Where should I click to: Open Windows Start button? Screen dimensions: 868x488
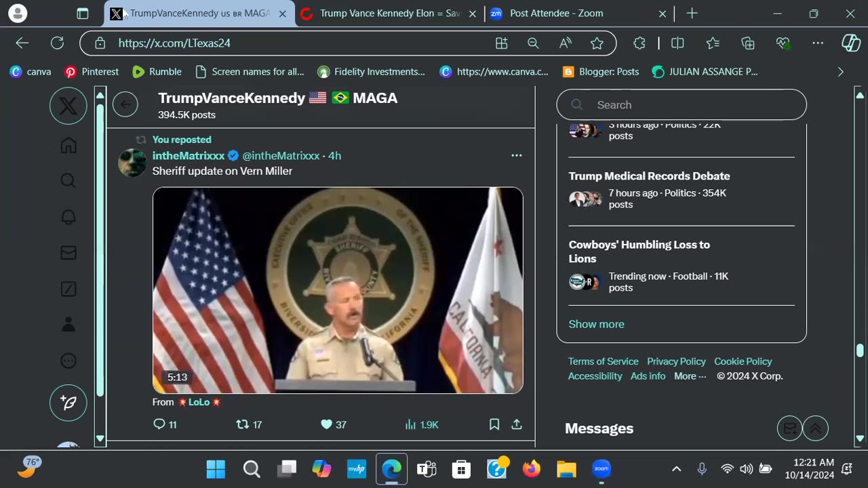(x=216, y=469)
